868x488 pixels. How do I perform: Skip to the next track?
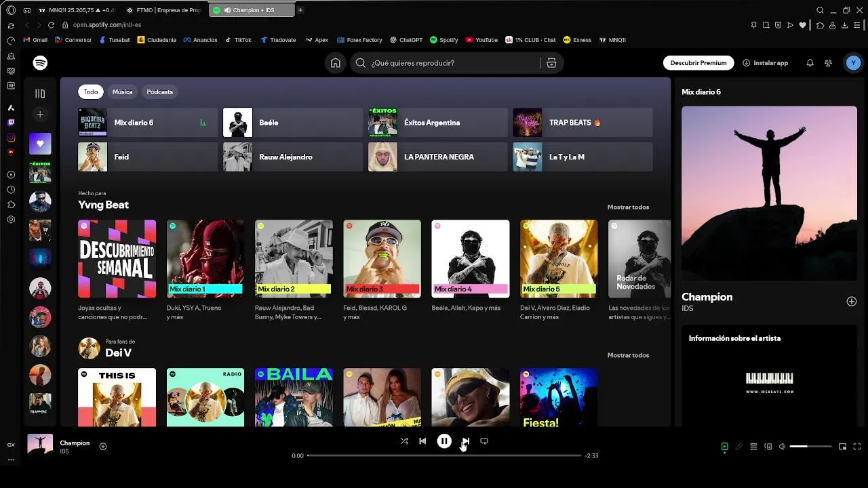click(x=465, y=441)
